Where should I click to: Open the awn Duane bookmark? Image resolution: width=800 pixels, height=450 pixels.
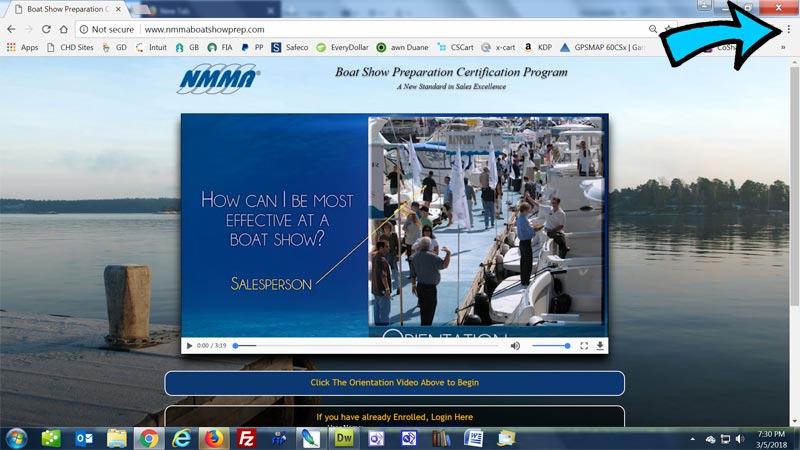[x=403, y=47]
